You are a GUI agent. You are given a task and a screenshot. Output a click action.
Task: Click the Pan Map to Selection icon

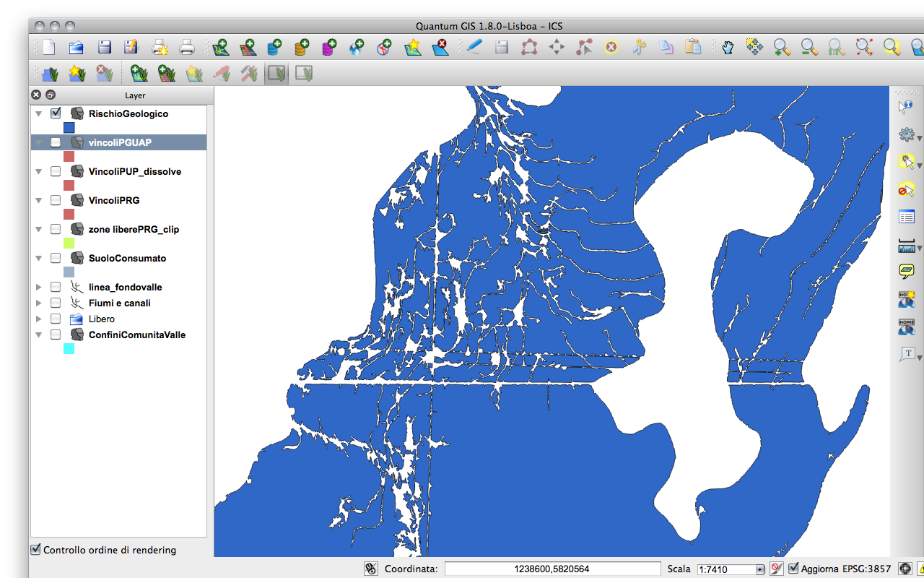tap(754, 48)
